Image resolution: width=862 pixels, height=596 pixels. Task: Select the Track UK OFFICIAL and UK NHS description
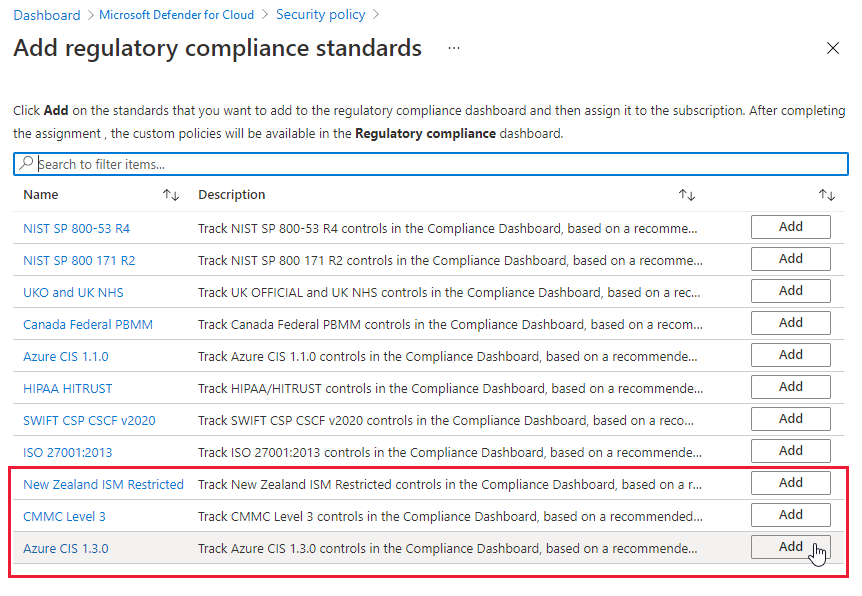tap(449, 293)
